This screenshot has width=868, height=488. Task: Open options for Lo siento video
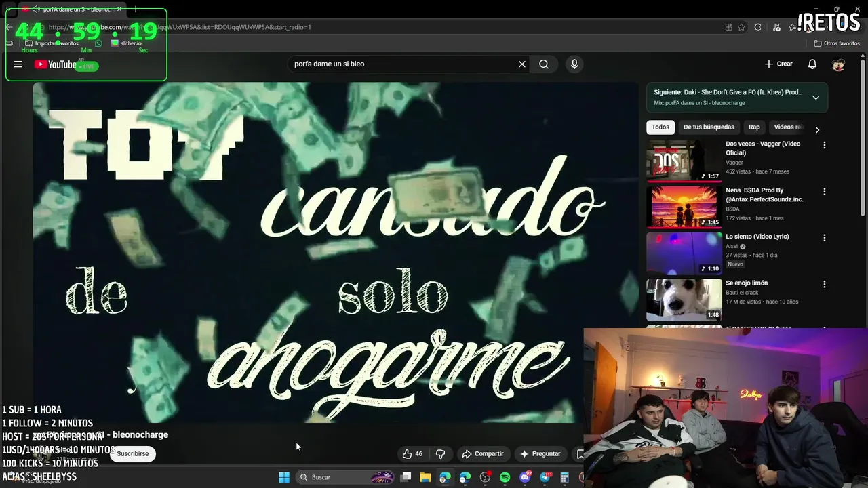point(825,238)
